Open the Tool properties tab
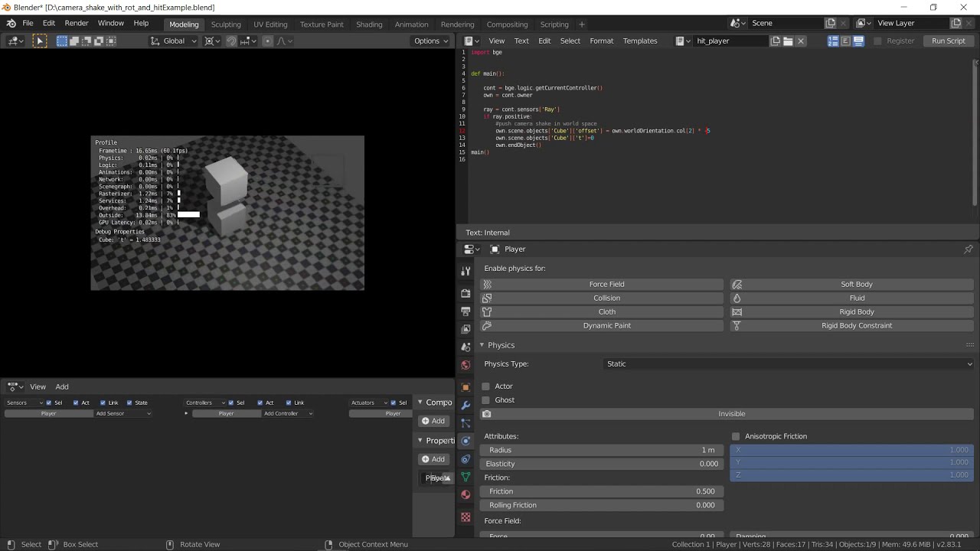980x551 pixels. (465, 271)
